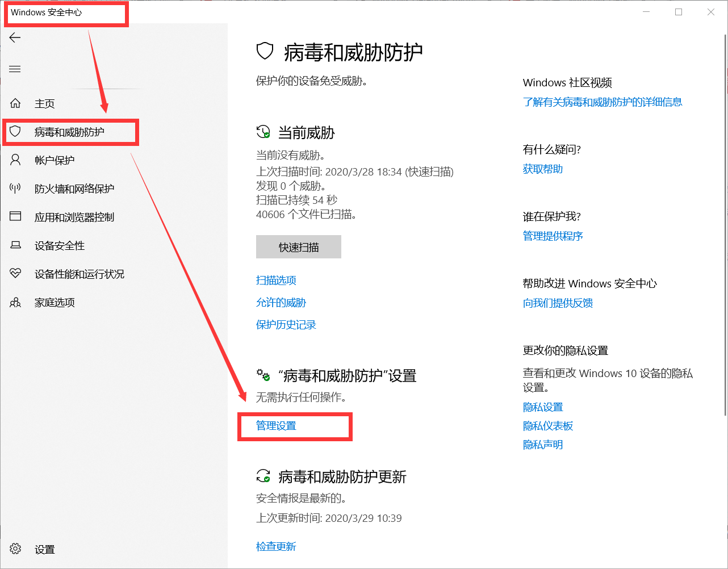728x569 pixels.
Task: Open 帐户保护 section
Action: point(55,160)
